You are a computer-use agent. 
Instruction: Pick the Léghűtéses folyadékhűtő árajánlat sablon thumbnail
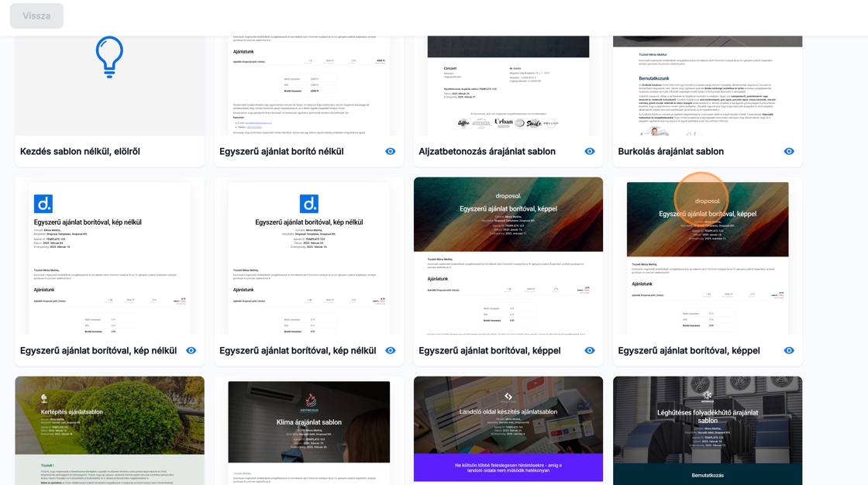(x=708, y=430)
